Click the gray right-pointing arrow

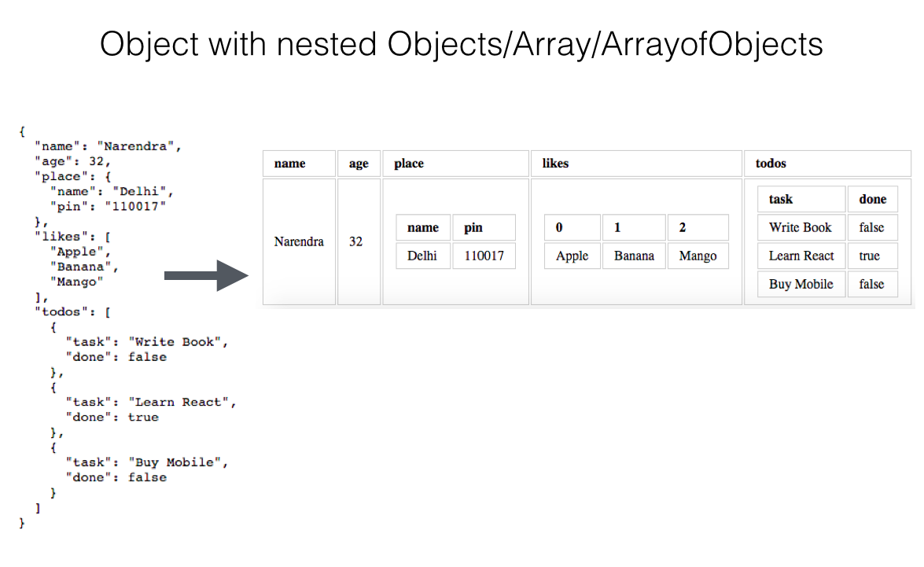click(x=207, y=275)
